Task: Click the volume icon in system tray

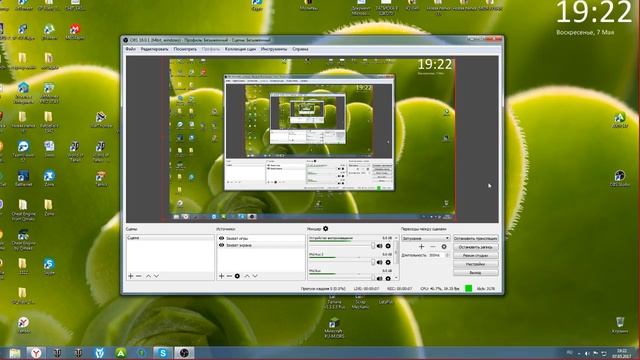Action: point(587,353)
